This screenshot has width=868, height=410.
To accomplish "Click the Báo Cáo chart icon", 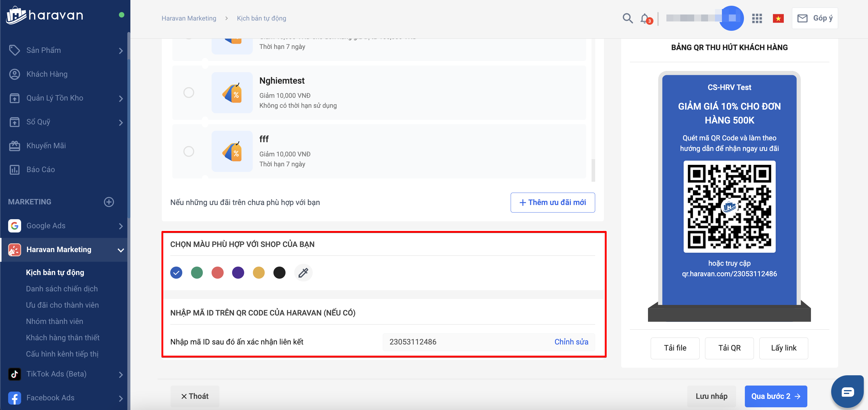I will click(14, 170).
